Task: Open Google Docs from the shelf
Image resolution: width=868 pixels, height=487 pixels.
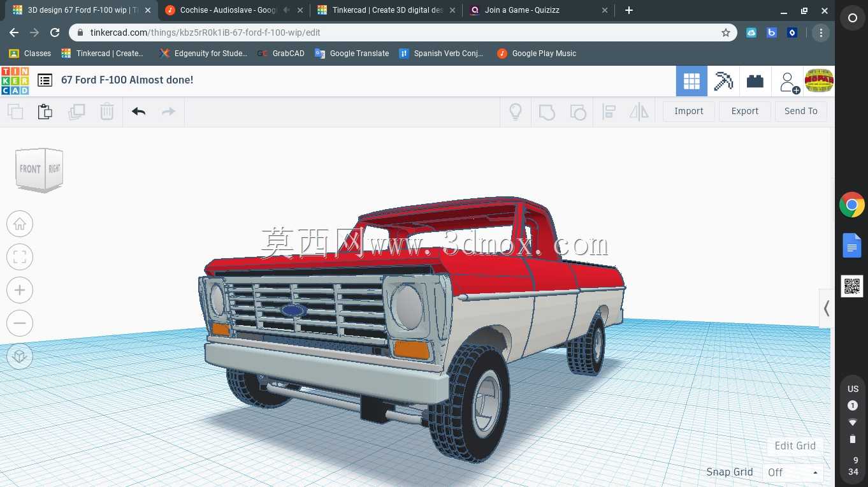Action: (x=852, y=245)
